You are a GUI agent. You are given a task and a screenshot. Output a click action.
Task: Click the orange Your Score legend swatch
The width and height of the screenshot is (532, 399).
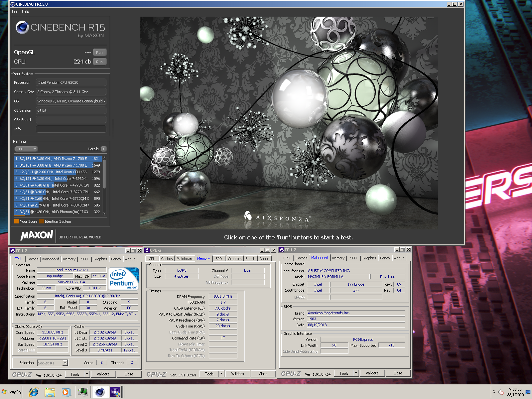[17, 221]
